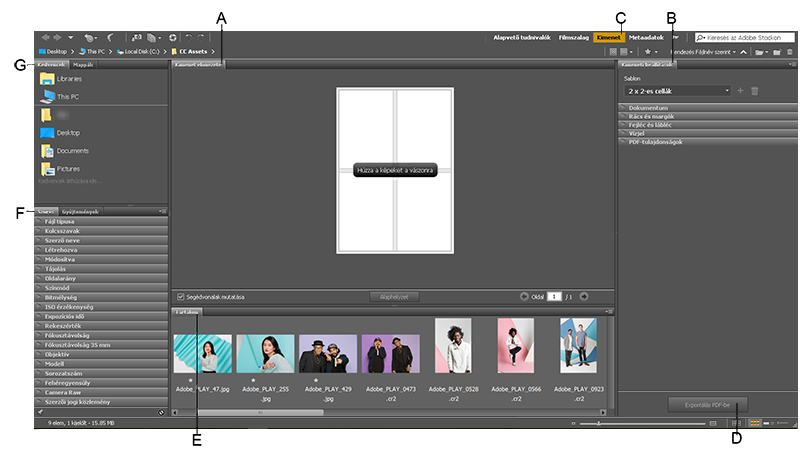Open the Mappák tab
Screen dimensions: 800x457
[x=83, y=65]
